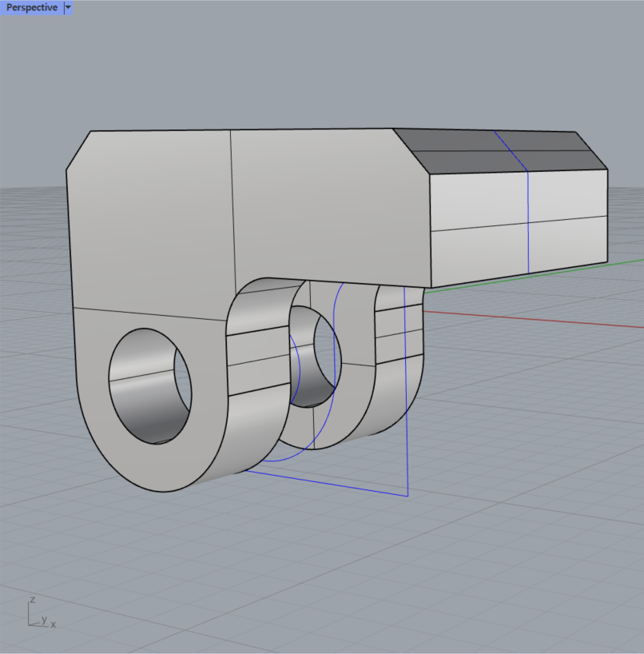The image size is (644, 654).
Task: Click the world axes icon with x, y, z
Action: click(42, 613)
